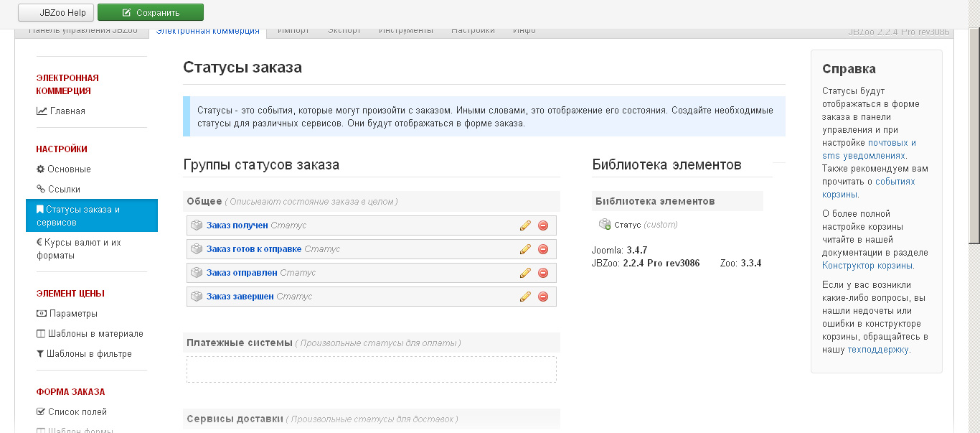The height and width of the screenshot is (433, 980).
Task: Click the cube icon beside Заказ получен
Action: [197, 225]
